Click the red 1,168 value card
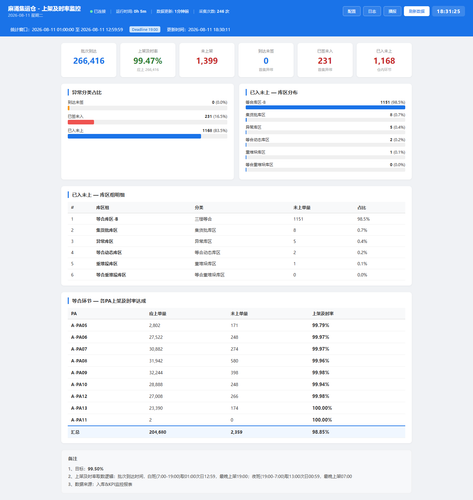 384,60
